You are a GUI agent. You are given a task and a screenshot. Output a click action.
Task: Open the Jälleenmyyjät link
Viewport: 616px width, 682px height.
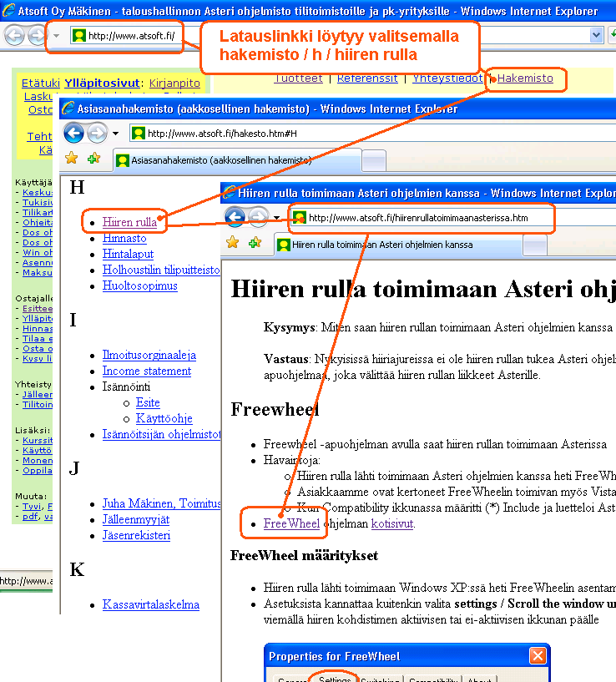coord(136,520)
